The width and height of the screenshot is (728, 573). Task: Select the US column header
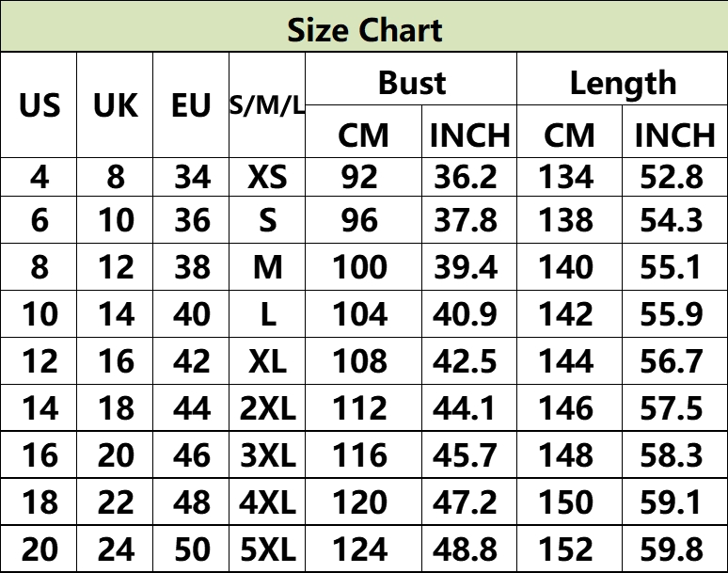(39, 105)
